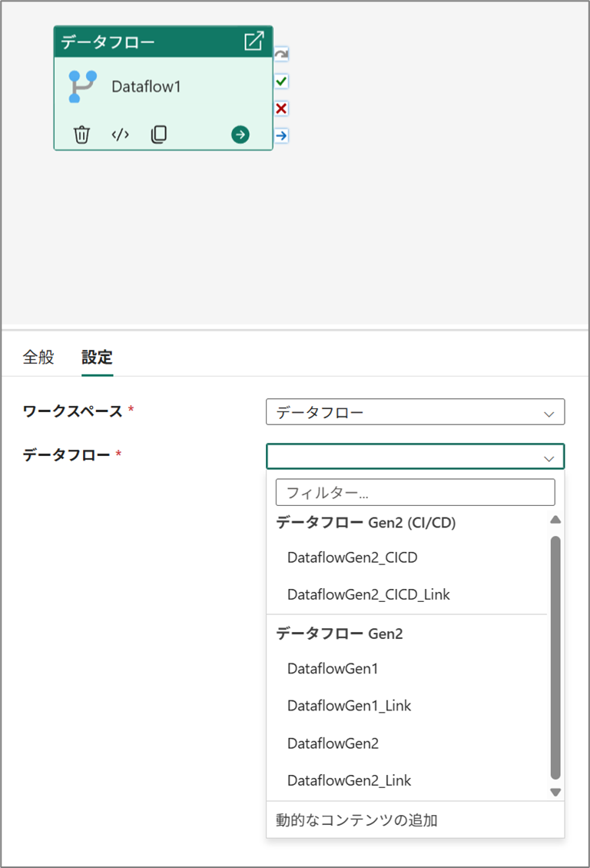Click the green arrow add-activity icon

[240, 135]
